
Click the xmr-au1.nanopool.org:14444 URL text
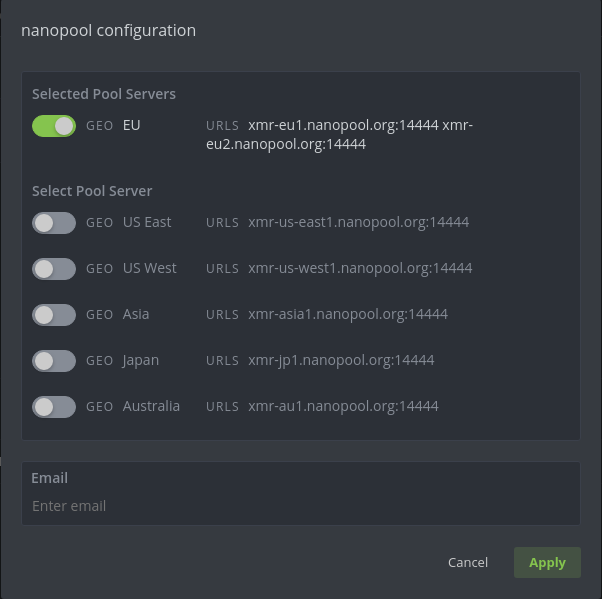pos(343,406)
